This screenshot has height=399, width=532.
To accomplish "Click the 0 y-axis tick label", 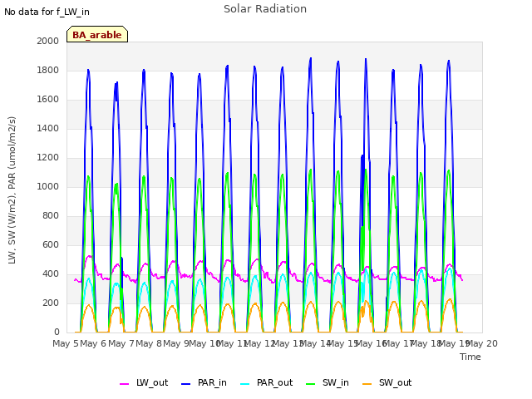I will 57,332.
